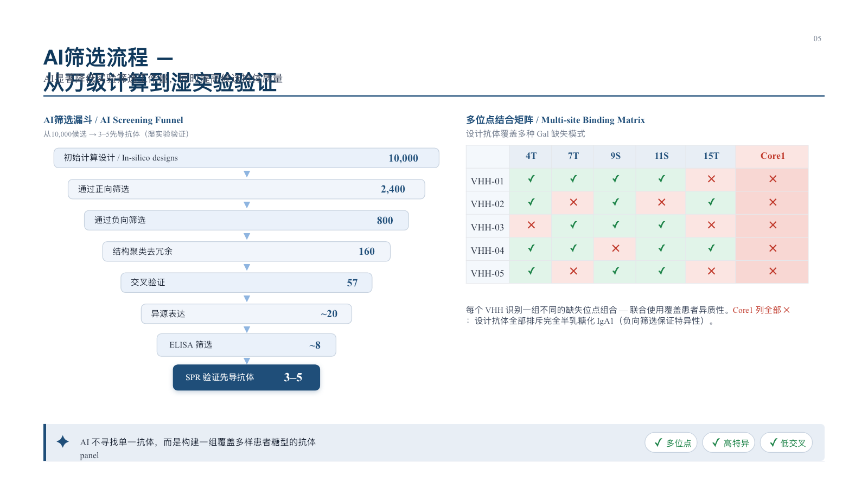Viewport: 868px width, 488px height.
Task: Click the red cross for VHH-02 at 7T
Action: tap(573, 202)
